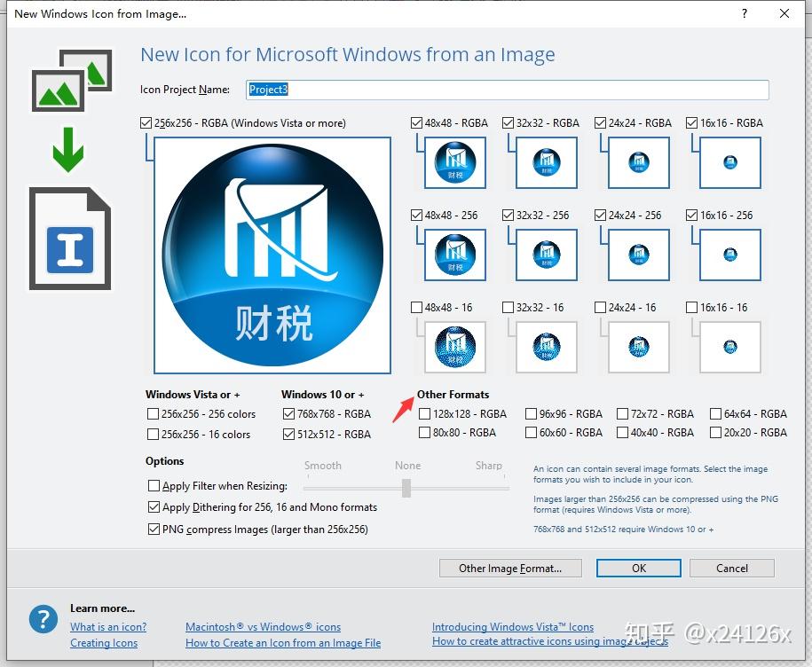
Task: Enable the 72x72 - RGBA format
Action: click(622, 414)
